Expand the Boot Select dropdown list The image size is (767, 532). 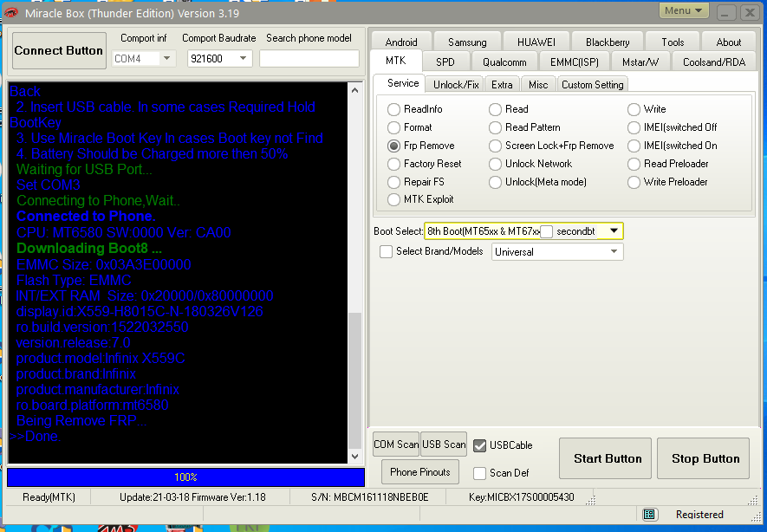click(x=614, y=231)
